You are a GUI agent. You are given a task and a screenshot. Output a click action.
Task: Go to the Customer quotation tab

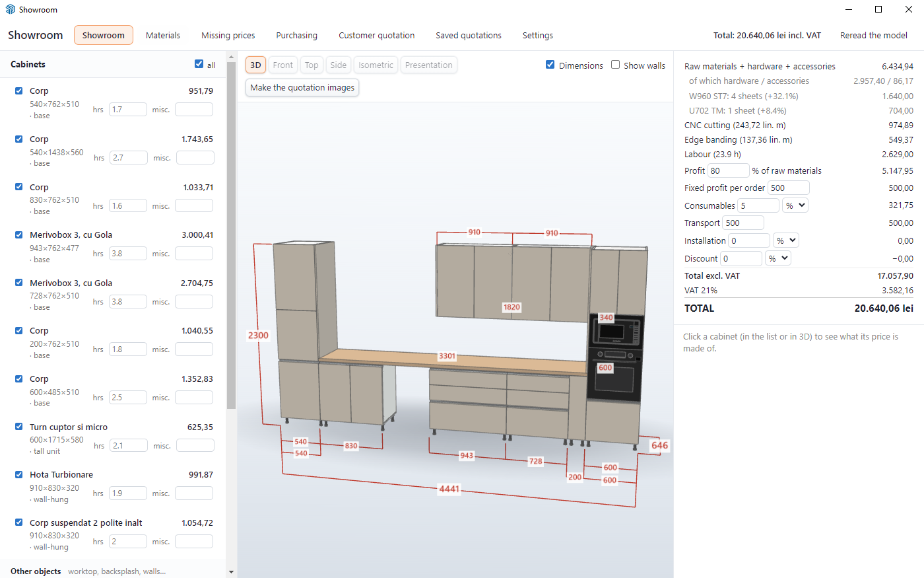point(377,35)
